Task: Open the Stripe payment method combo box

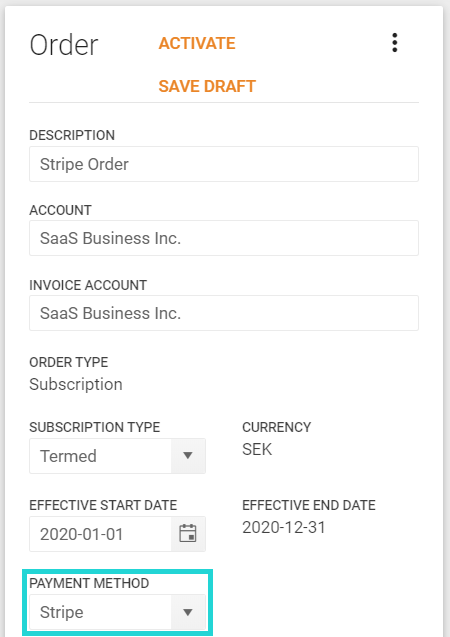Action: click(x=117, y=612)
